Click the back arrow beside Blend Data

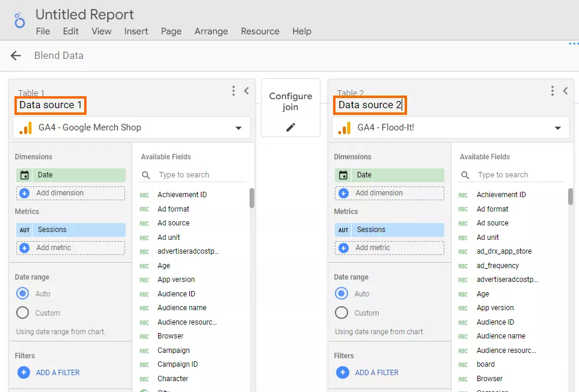[16, 56]
